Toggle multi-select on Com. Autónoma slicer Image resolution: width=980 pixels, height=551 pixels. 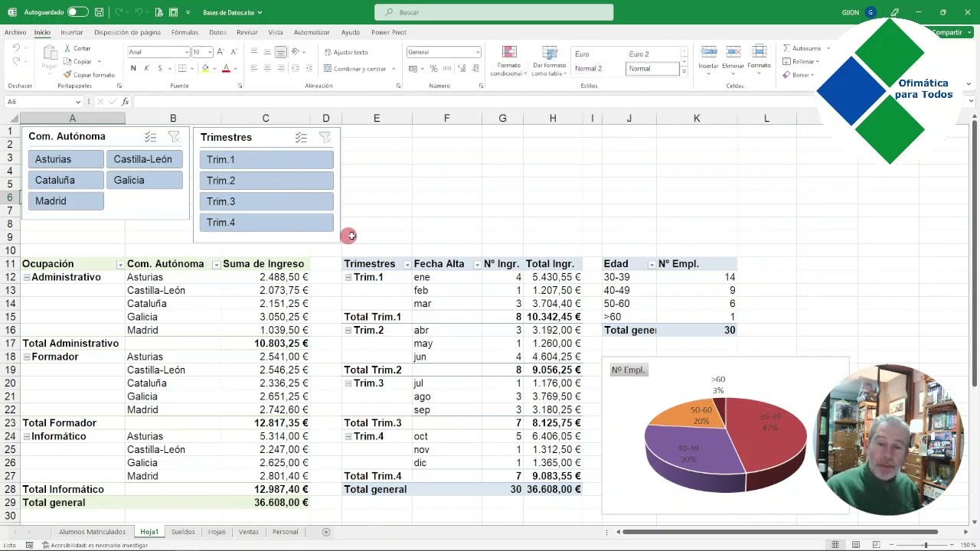150,137
